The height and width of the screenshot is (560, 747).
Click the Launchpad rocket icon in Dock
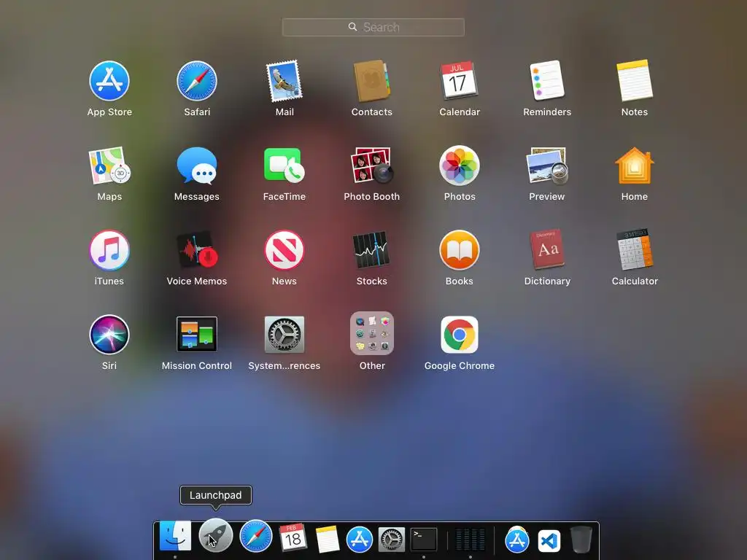point(215,535)
